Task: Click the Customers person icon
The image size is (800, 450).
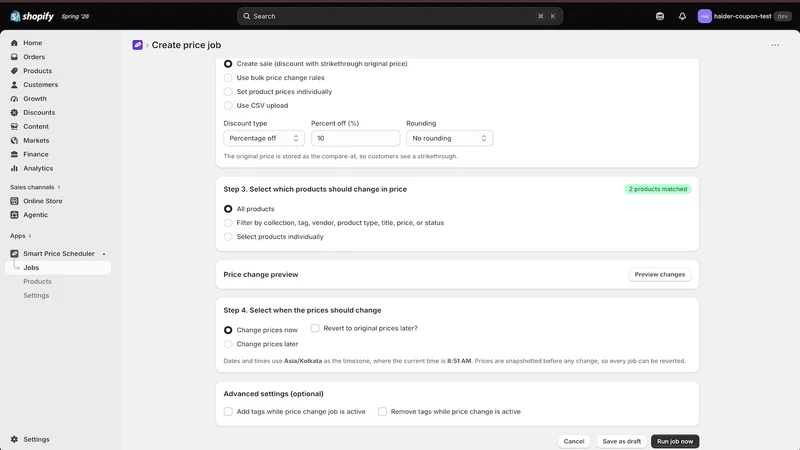Action: coord(14,85)
